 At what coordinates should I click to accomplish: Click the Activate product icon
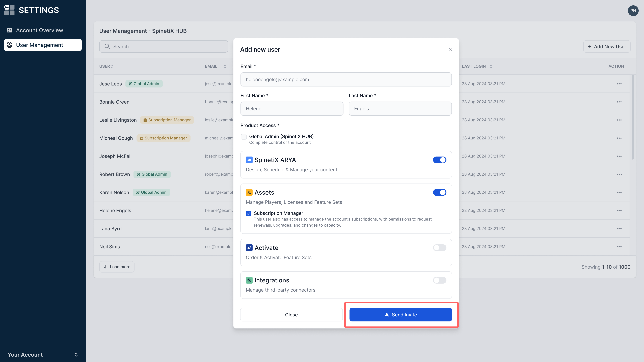pos(249,248)
